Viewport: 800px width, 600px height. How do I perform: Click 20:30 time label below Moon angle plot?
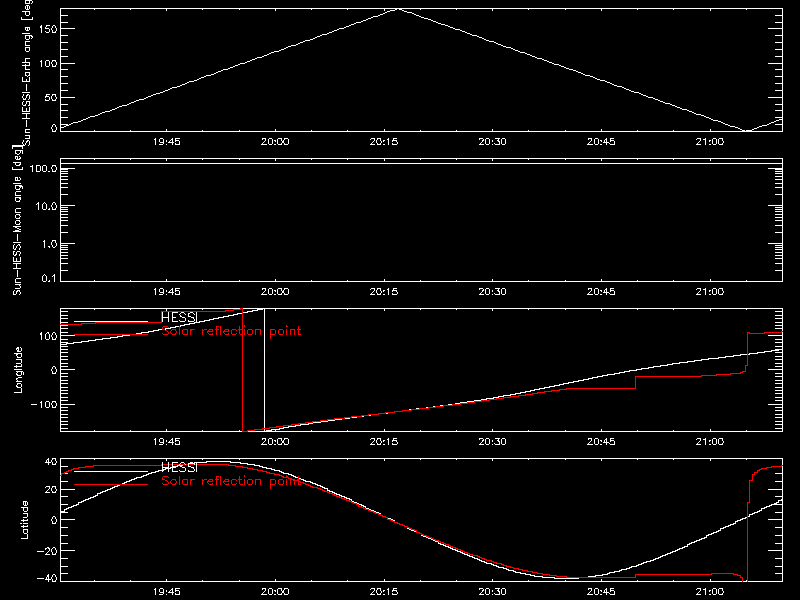click(x=492, y=292)
